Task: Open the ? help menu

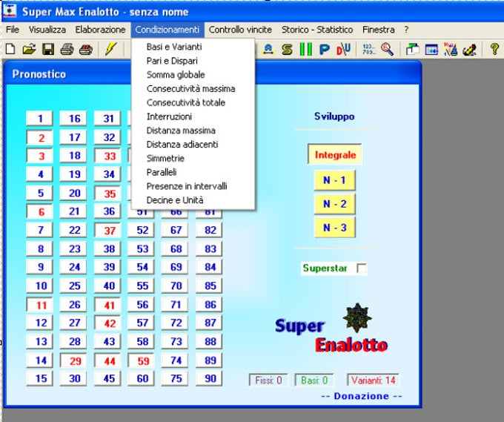Action: pos(406,30)
